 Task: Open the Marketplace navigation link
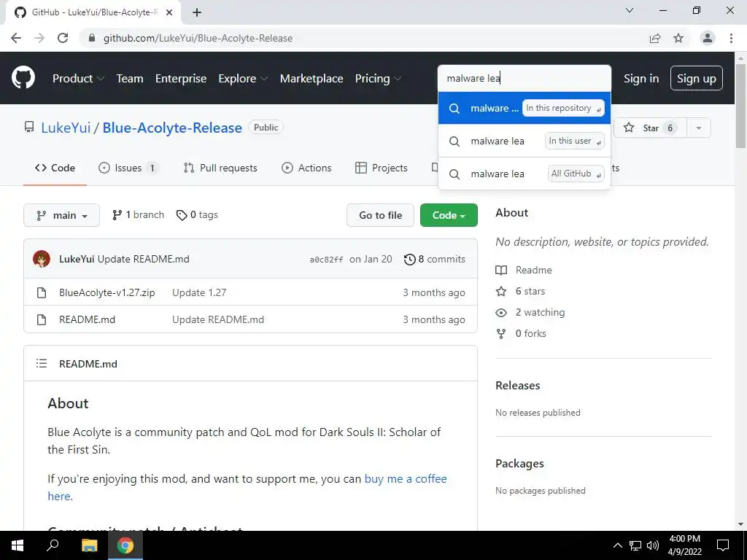click(x=311, y=79)
